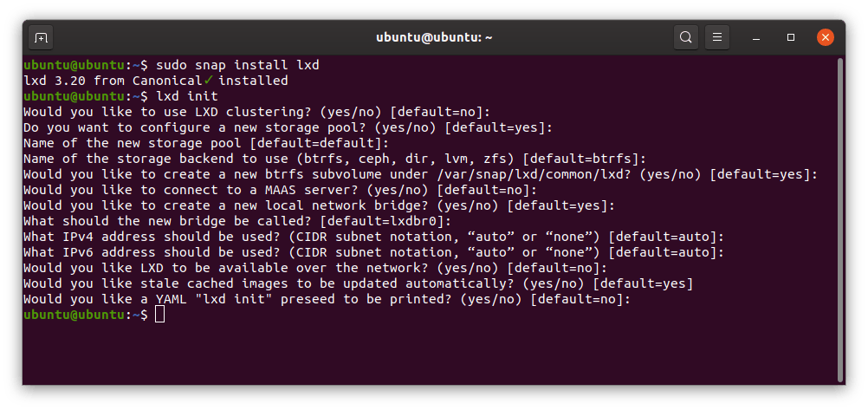The width and height of the screenshot is (868, 410).
Task: Click the window title ubuntu@ubuntu: ~
Action: coord(434,37)
